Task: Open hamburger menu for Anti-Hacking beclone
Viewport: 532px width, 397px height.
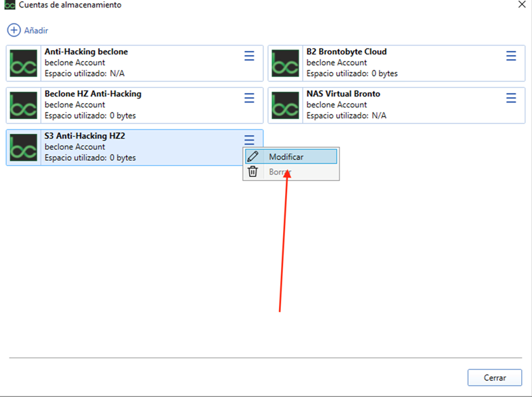Action: (250, 56)
